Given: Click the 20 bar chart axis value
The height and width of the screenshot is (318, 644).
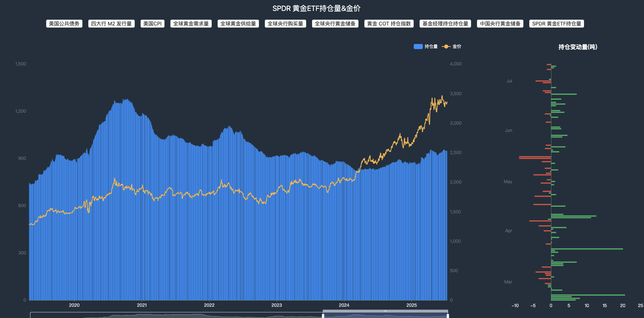Looking at the screenshot, I should (x=623, y=306).
